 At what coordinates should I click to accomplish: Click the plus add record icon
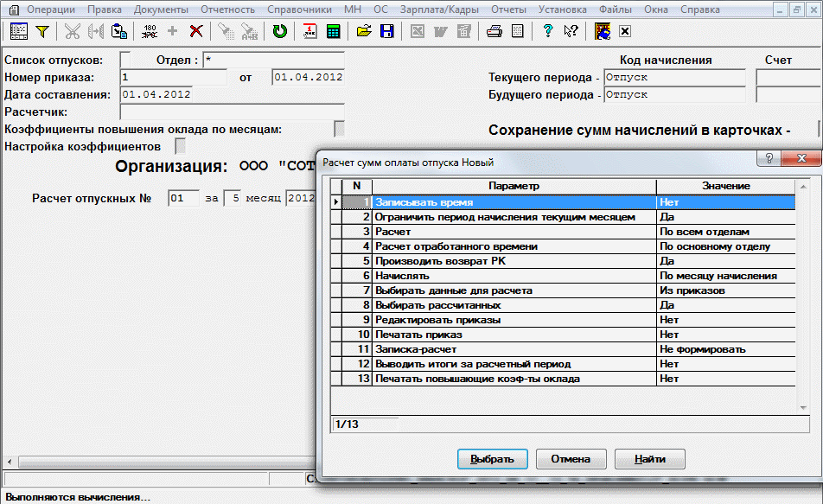173,31
